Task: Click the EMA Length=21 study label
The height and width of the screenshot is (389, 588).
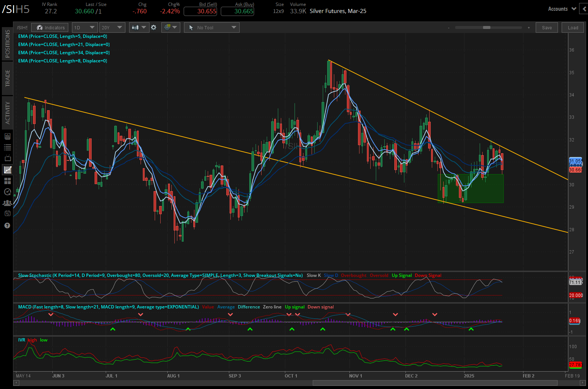Action: [x=64, y=45]
